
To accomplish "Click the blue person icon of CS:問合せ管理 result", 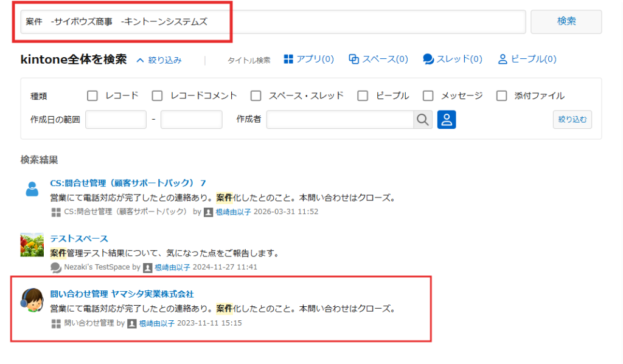I will click(32, 189).
